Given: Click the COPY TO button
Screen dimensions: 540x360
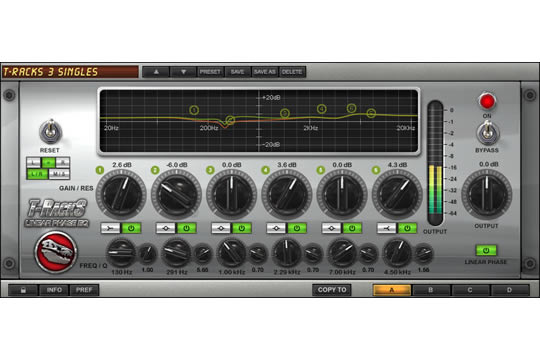Looking at the screenshot, I should click(x=332, y=290).
